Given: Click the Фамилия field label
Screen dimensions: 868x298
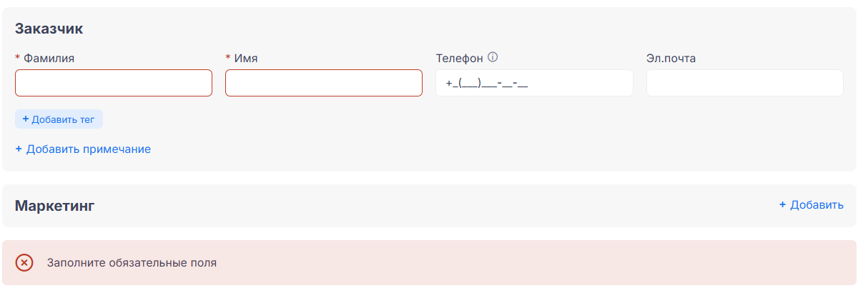Looking at the screenshot, I should point(49,59).
